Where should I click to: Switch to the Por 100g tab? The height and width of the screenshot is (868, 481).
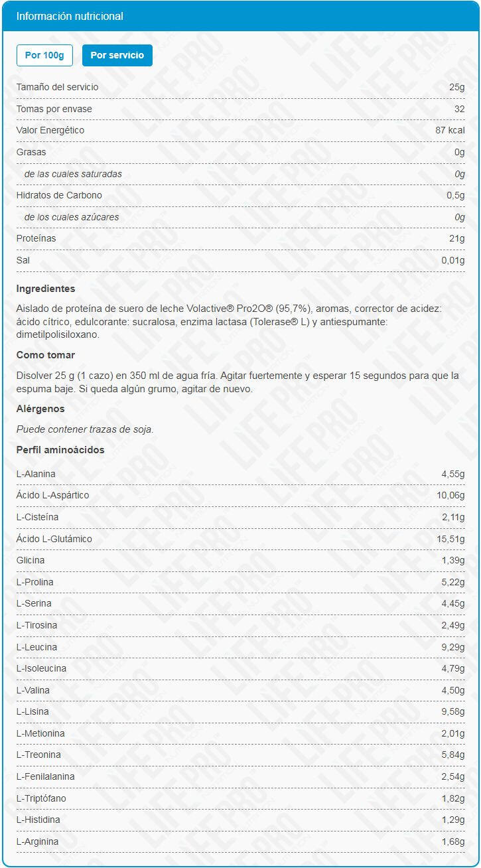(x=44, y=55)
